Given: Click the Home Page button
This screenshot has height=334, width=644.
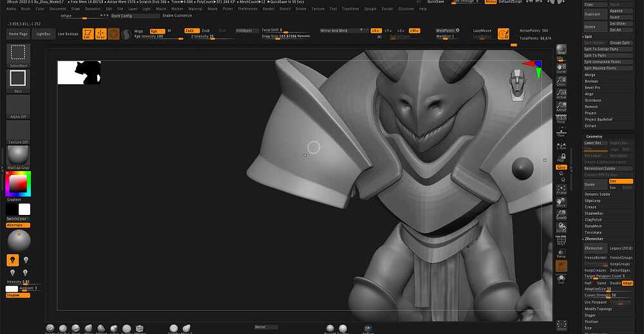Looking at the screenshot, I should (x=19, y=34).
